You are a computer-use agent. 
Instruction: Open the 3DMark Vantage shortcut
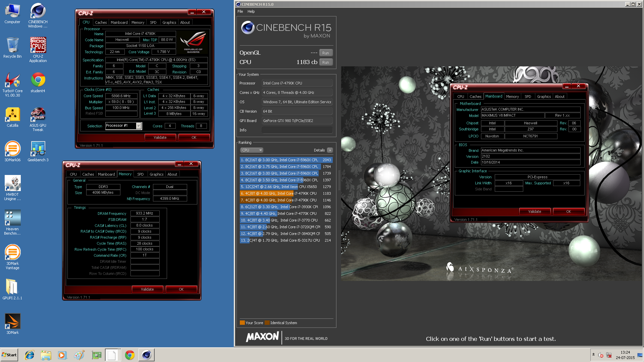[12, 257]
